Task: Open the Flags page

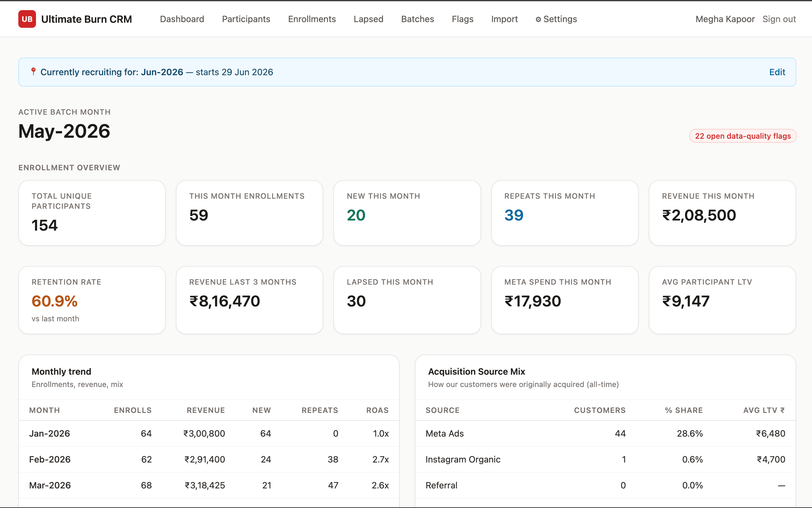Action: tap(463, 19)
